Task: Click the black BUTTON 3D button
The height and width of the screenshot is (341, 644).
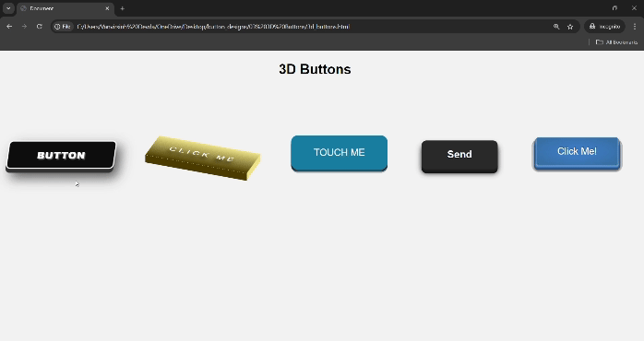Action: (x=61, y=156)
